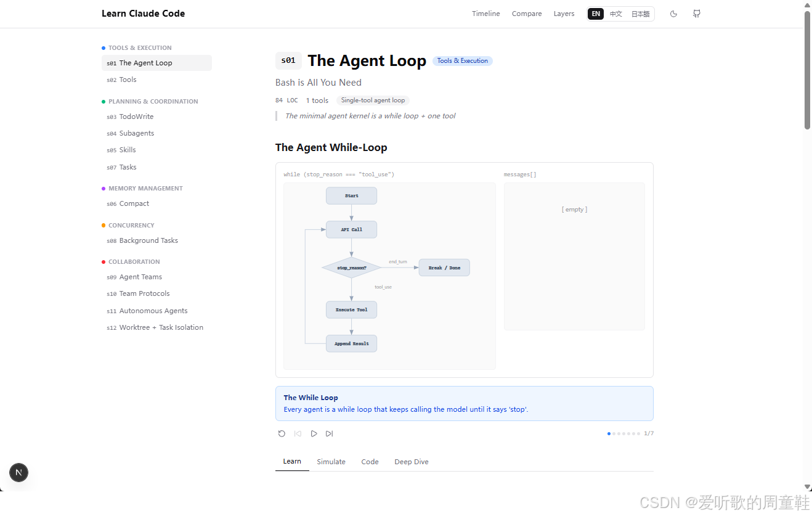
Task: Click The While Loop info box title
Action: (311, 398)
